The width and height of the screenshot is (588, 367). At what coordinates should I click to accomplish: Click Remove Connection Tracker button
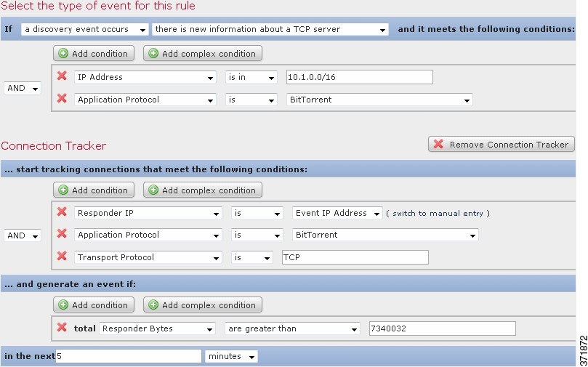coord(502,145)
